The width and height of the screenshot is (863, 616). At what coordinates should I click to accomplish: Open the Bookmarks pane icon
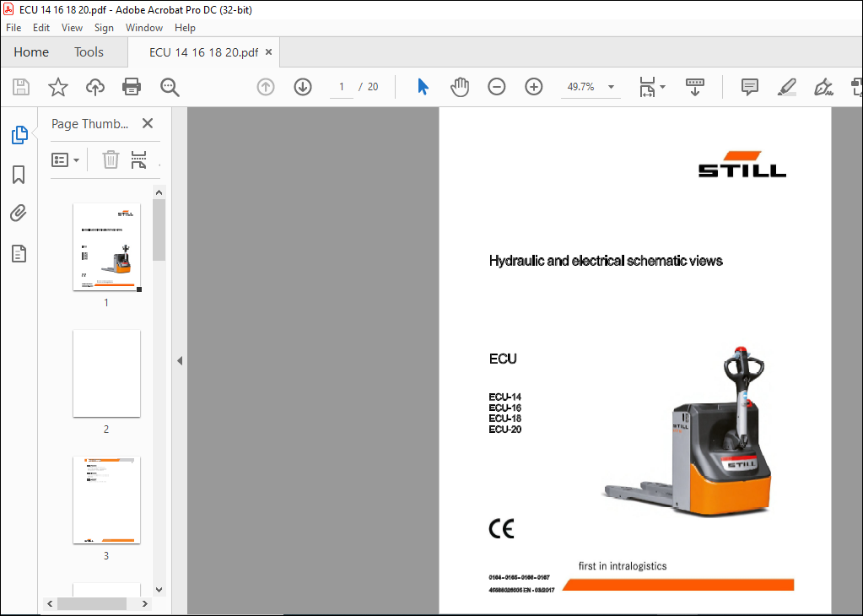[19, 175]
